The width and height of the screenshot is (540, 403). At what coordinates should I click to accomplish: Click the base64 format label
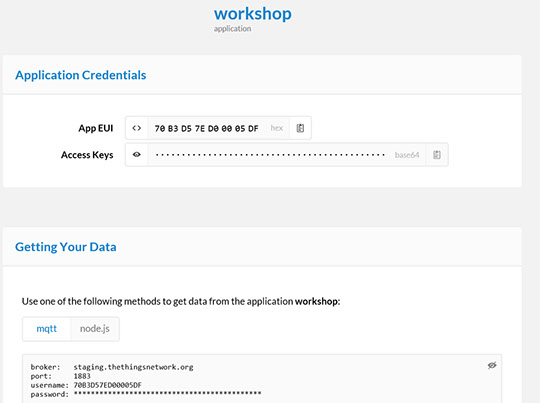tap(407, 155)
